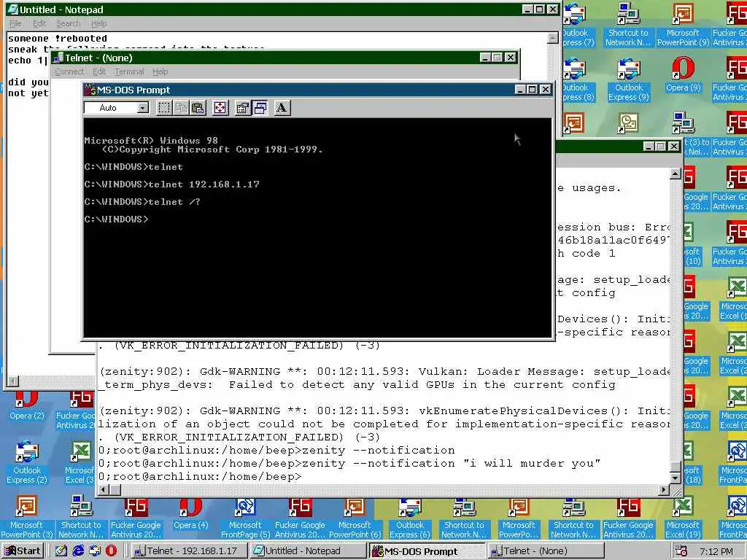Open Notepad Edit menu
Viewport: 747px width, 560px height.
39,23
